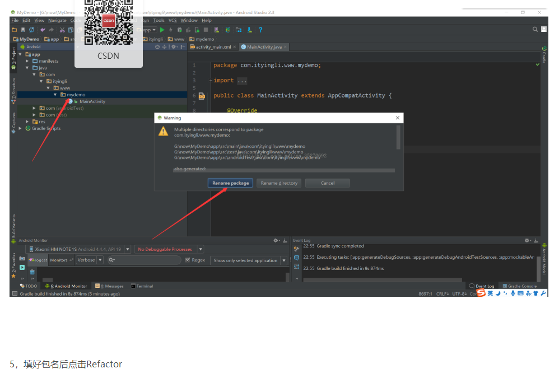This screenshot has height=392, width=559.
Task: Click the Help question mark icon
Action: pos(260,30)
